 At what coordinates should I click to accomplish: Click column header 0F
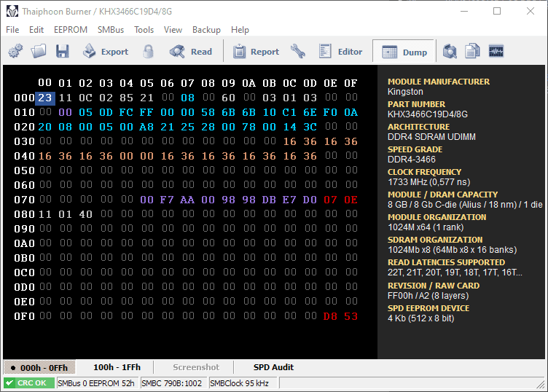coord(351,83)
